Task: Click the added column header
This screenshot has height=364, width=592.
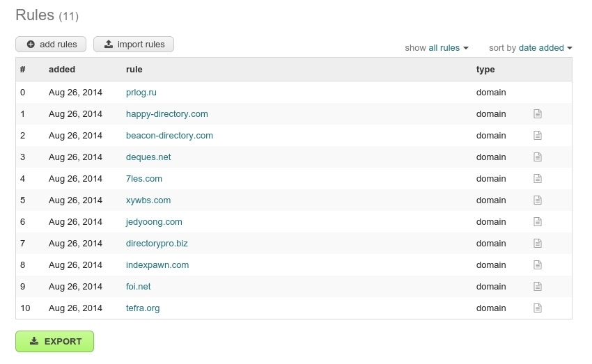Action: point(62,70)
